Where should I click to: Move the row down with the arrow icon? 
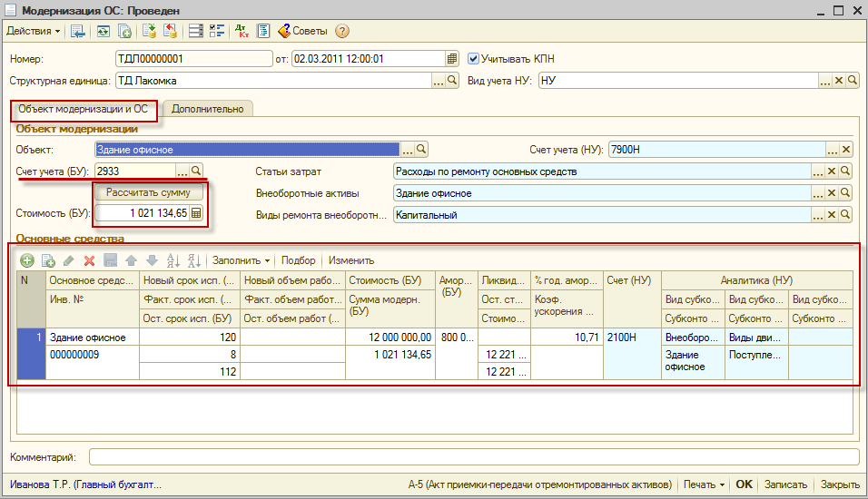pyautogui.click(x=153, y=260)
